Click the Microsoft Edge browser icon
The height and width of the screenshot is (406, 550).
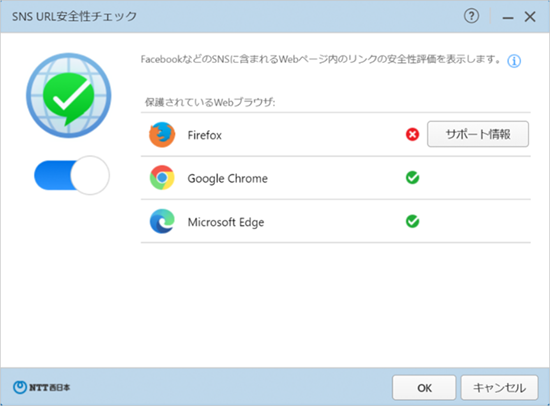click(162, 221)
